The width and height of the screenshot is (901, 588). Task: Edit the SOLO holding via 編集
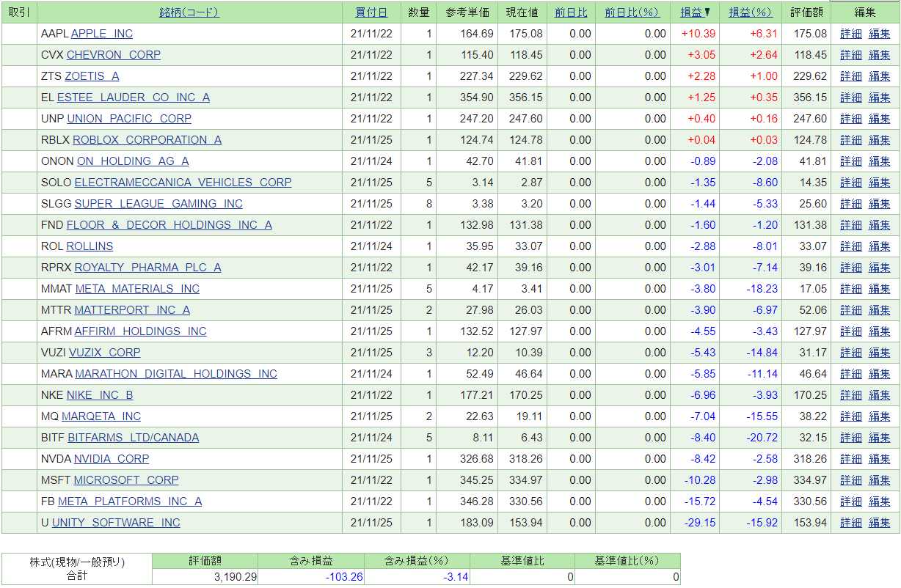[x=880, y=183]
